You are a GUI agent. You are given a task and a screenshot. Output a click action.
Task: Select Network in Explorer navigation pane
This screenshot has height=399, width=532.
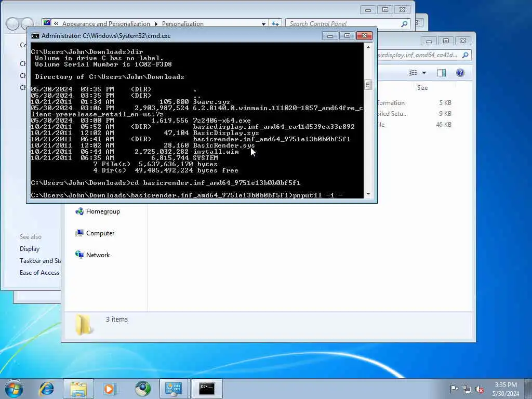(98, 255)
